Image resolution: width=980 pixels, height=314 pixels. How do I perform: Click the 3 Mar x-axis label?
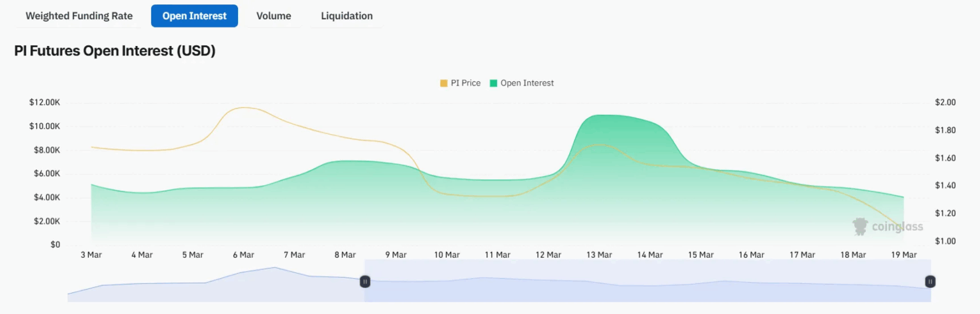pos(91,255)
